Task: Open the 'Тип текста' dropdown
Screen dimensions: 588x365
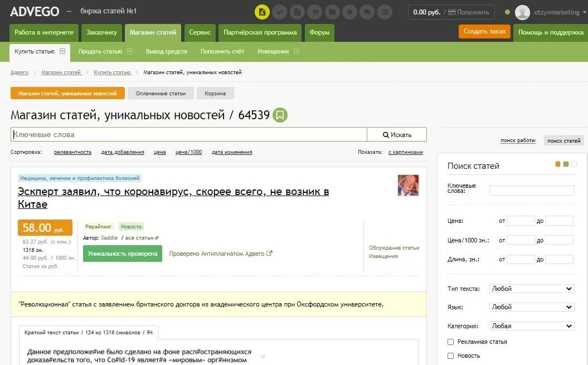Action: (532, 289)
